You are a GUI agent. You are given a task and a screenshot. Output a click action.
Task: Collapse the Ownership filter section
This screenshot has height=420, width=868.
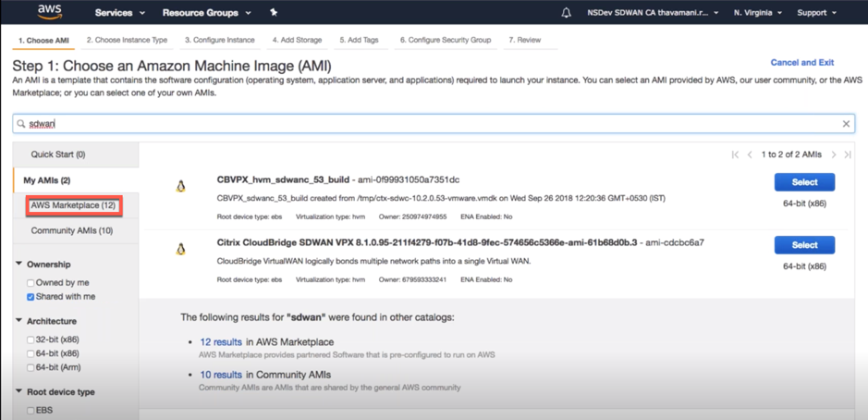click(20, 264)
